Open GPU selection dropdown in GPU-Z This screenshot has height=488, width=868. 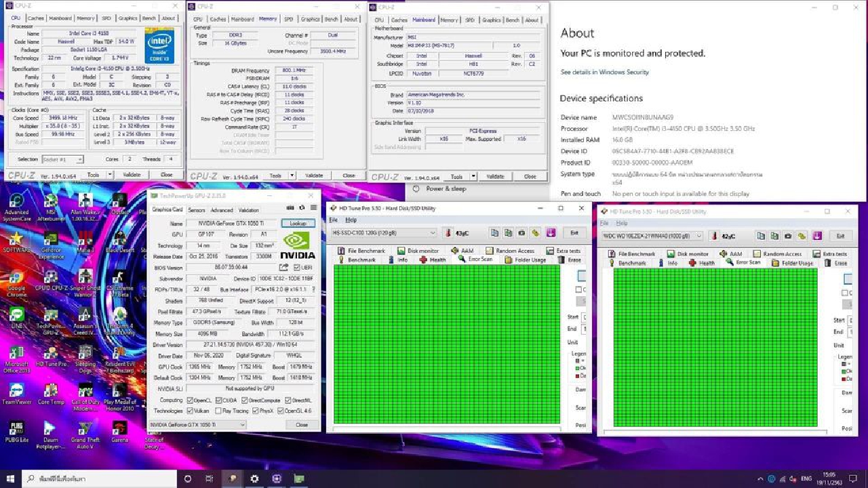point(198,425)
